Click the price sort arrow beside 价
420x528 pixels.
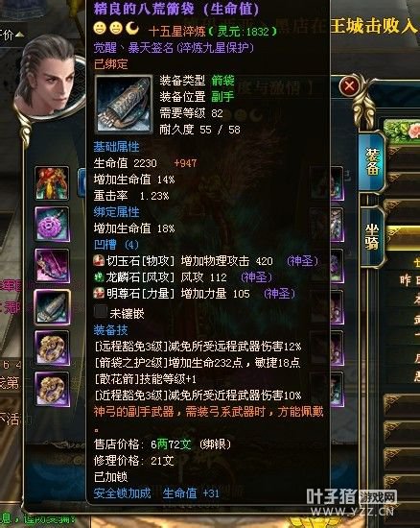tap(19, 35)
